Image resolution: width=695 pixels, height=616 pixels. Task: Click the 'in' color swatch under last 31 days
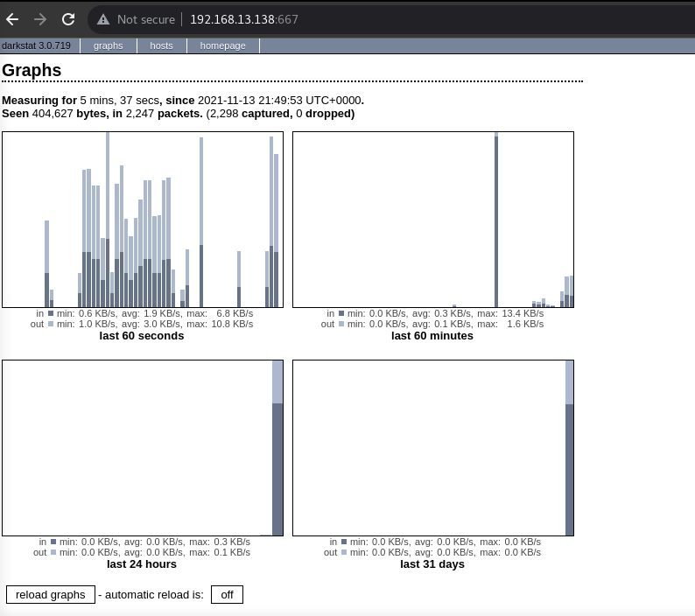pos(344,542)
